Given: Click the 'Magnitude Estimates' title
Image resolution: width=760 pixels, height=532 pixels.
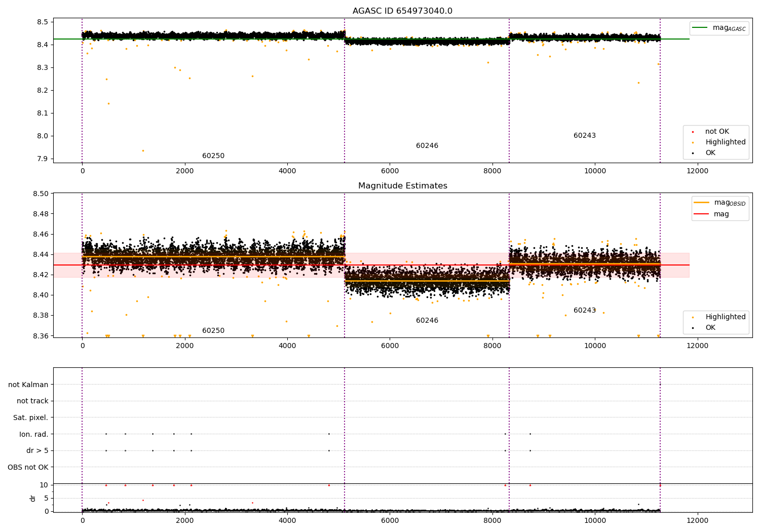Looking at the screenshot, I should [402, 186].
